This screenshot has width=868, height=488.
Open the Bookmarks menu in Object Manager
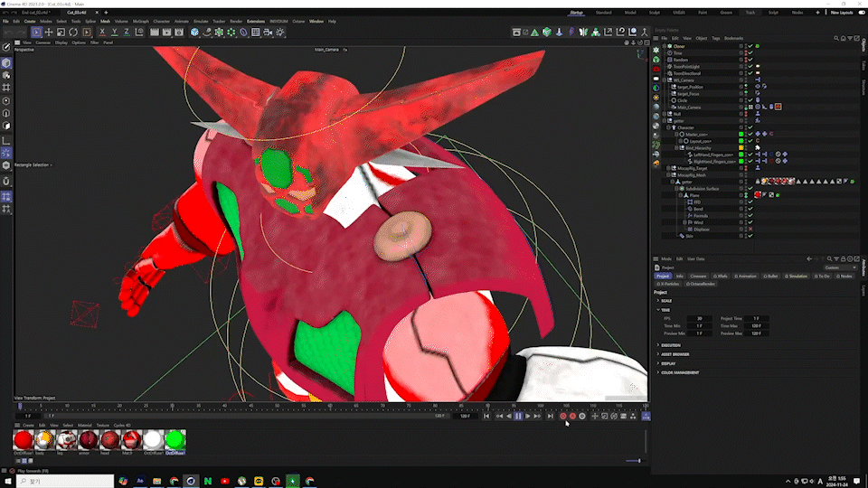pyautogui.click(x=733, y=39)
